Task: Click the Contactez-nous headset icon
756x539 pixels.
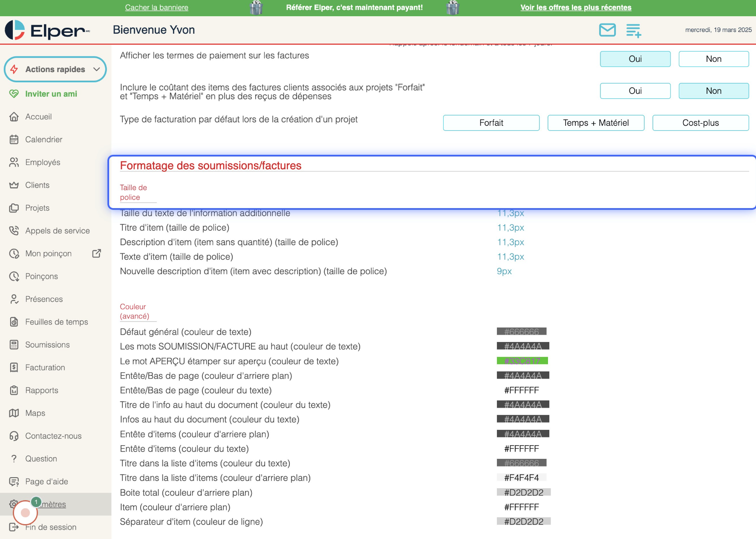Action: (14, 436)
